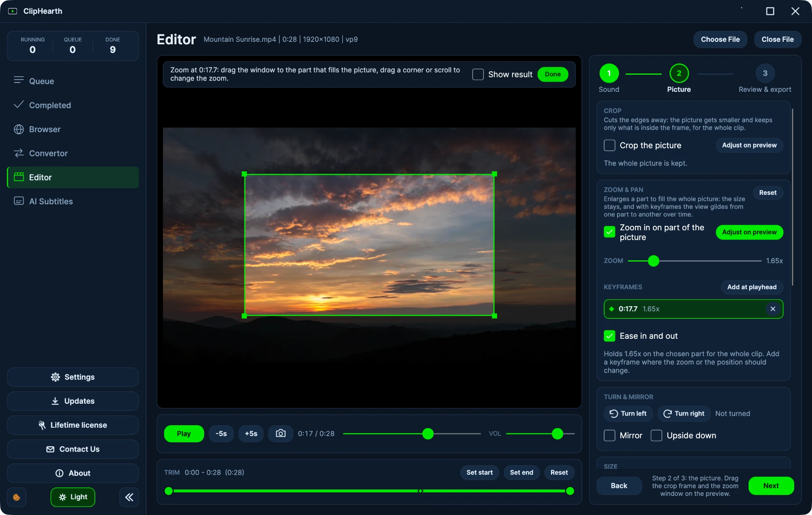Tick the Crop the picture checkbox
The height and width of the screenshot is (515, 812).
pos(609,145)
